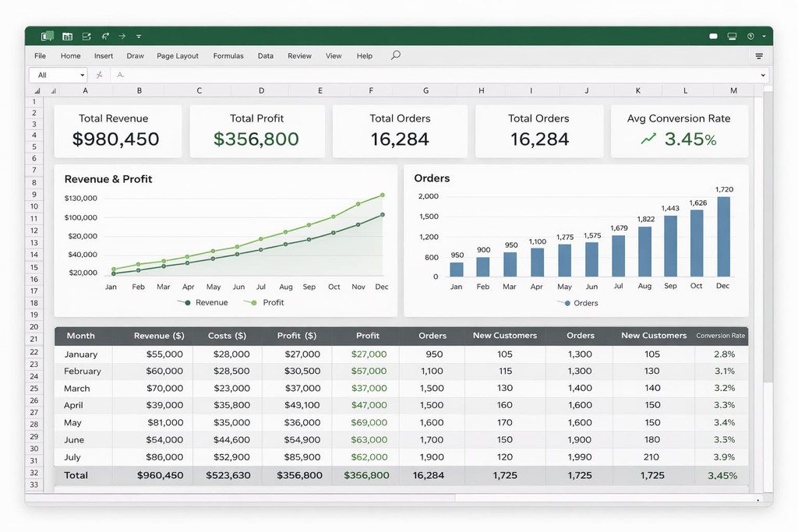Switch to the Page Layout tab

click(178, 56)
